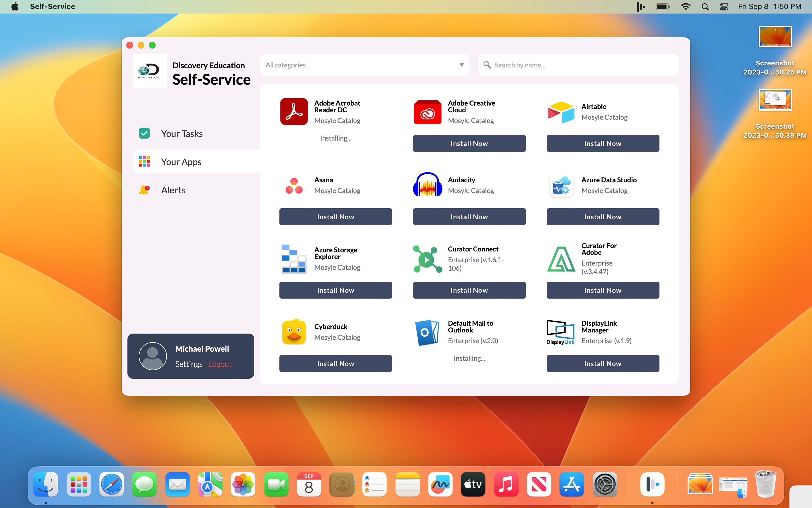
Task: Click the search magnifier icon in app
Action: [487, 65]
